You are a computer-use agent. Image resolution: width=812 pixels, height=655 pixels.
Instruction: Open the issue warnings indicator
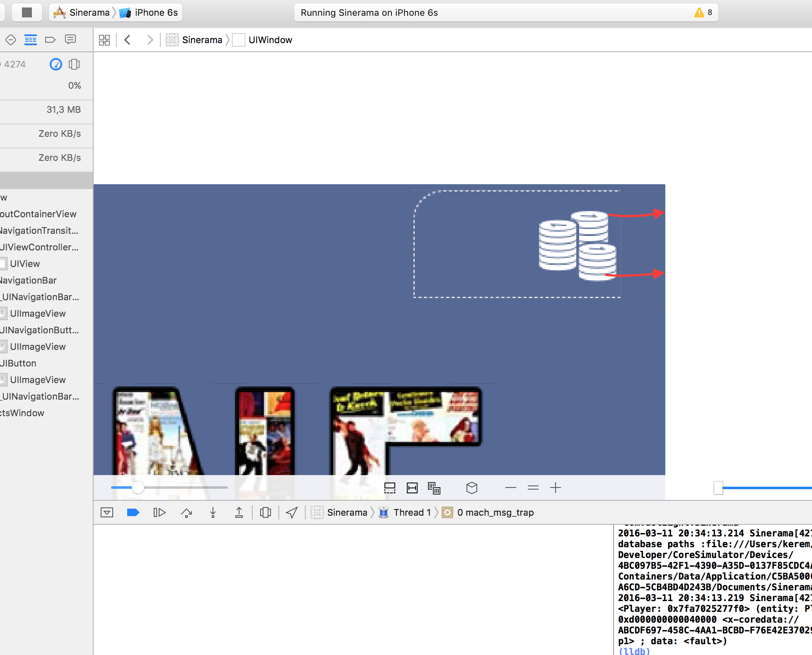pos(703,12)
